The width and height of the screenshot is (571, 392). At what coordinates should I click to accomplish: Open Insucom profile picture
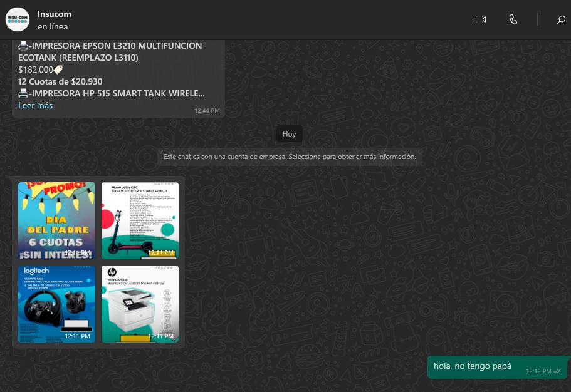pyautogui.click(x=18, y=19)
